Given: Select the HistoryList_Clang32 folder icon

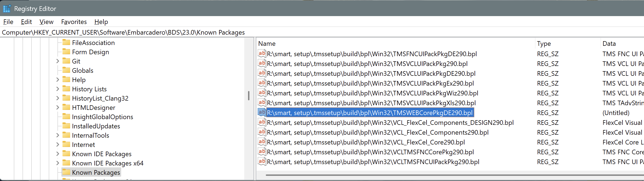Looking at the screenshot, I should (x=66, y=98).
